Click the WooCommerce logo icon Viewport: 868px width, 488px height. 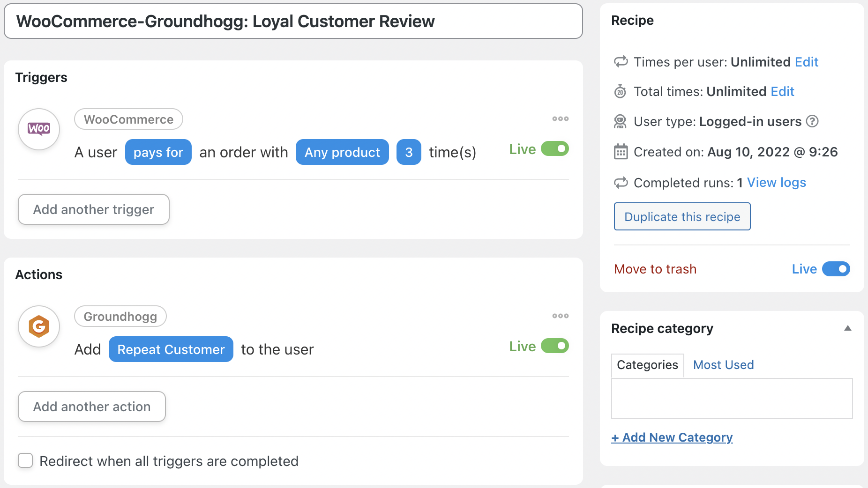pyautogui.click(x=39, y=129)
